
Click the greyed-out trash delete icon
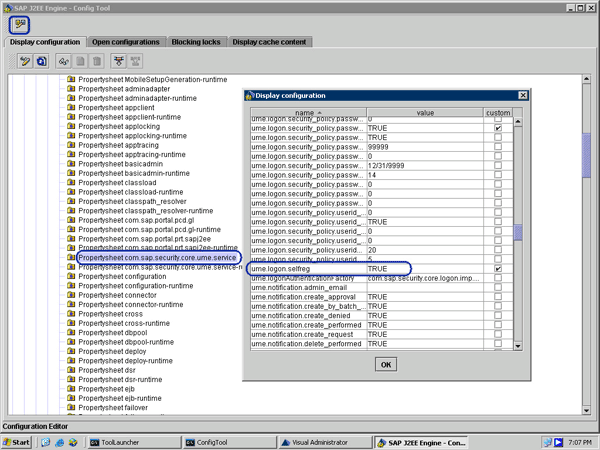click(x=97, y=61)
